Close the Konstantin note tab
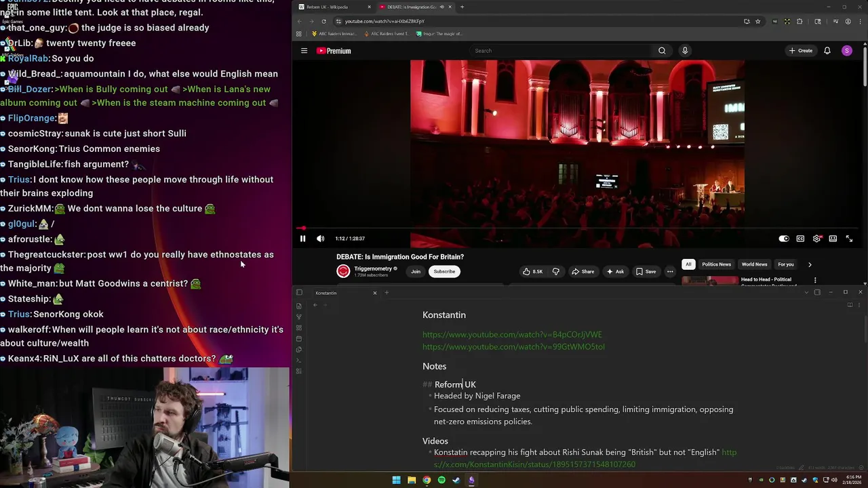The width and height of the screenshot is (868, 488). tap(374, 293)
